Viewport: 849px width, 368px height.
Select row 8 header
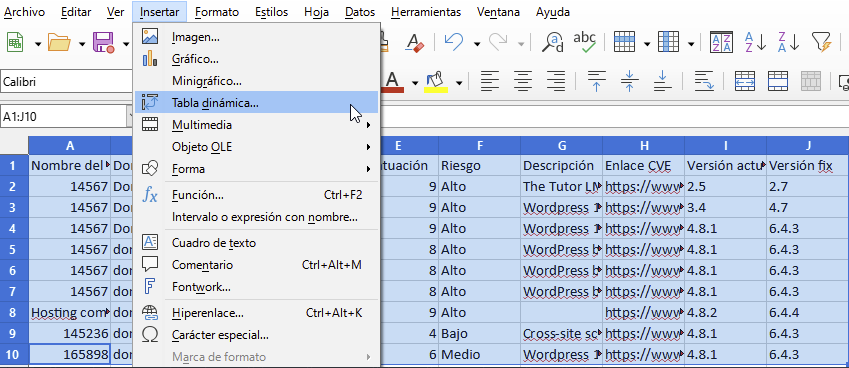[x=14, y=312]
